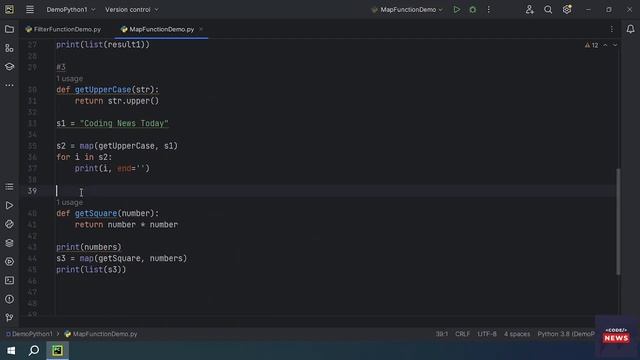Click the editor vertical scrollbar thumb

click(618, 222)
